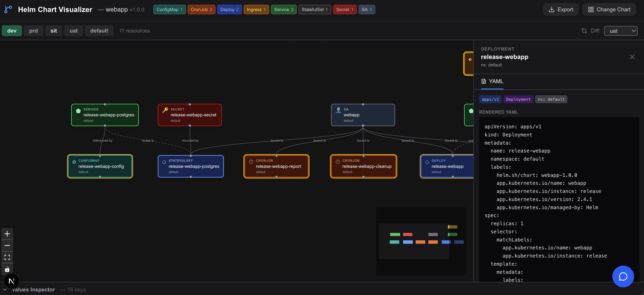Select the sit environment
Viewport: 644px width, 295px height.
point(54,31)
